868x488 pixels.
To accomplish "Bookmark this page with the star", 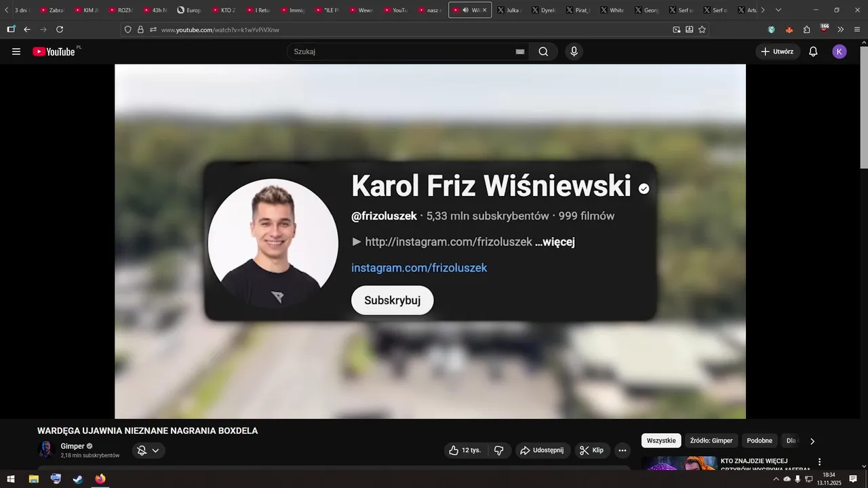I will pos(702,29).
